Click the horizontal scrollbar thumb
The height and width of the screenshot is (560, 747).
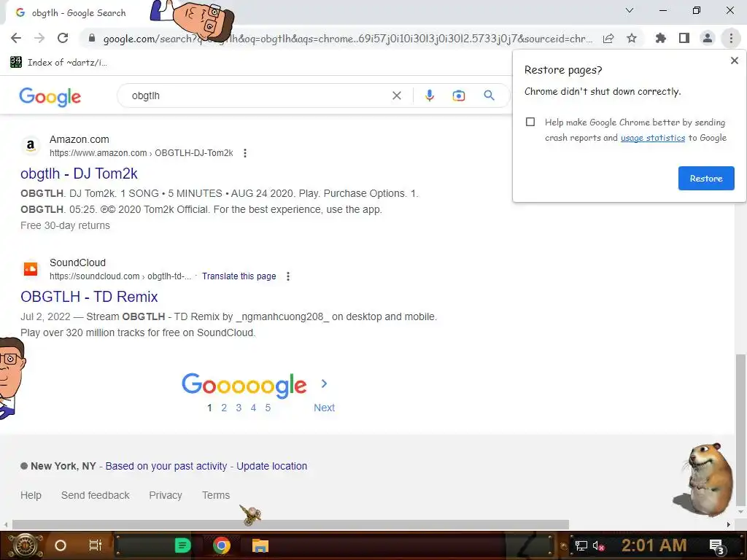click(x=290, y=524)
